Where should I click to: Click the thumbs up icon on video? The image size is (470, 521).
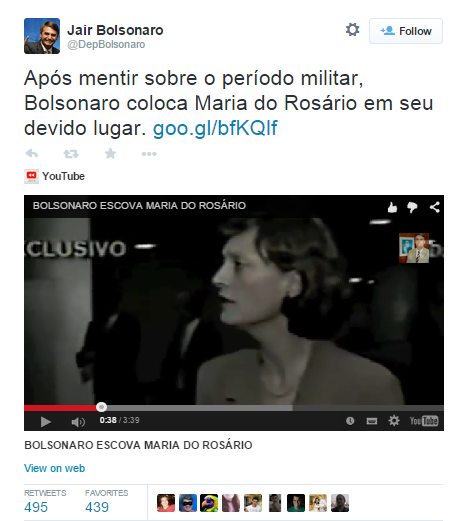tap(392, 207)
